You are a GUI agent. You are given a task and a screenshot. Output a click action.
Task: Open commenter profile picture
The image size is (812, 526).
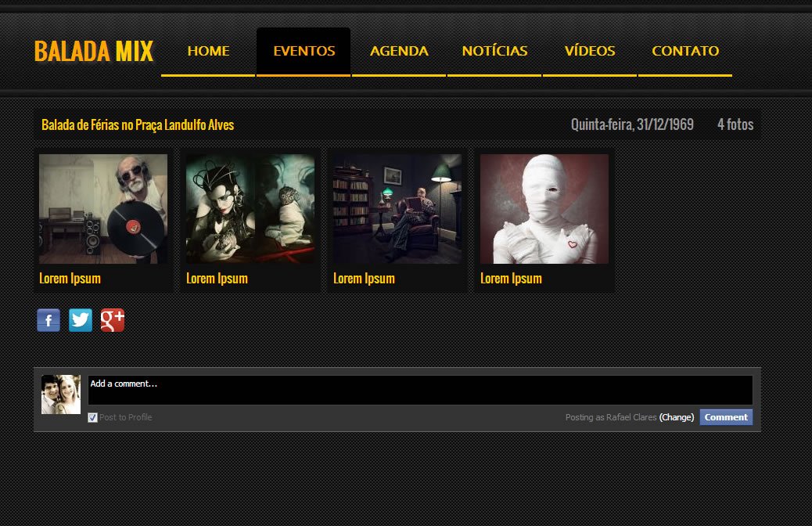(61, 394)
